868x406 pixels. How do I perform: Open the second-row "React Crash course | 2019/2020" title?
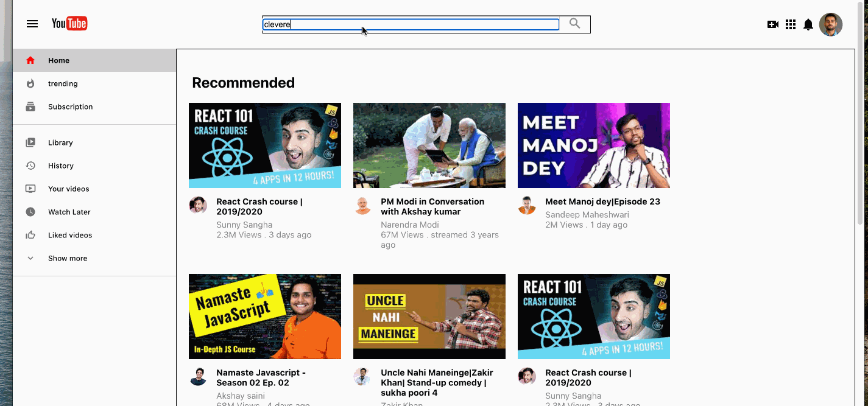(588, 377)
